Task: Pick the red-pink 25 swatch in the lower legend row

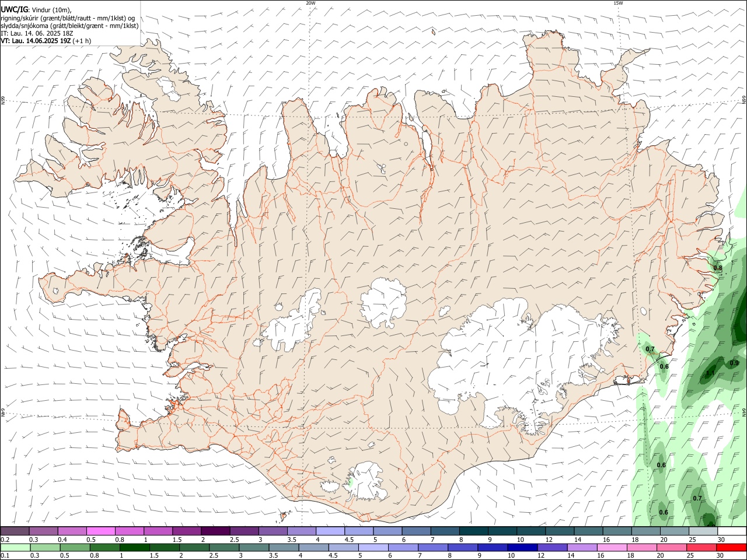Action: (701, 547)
